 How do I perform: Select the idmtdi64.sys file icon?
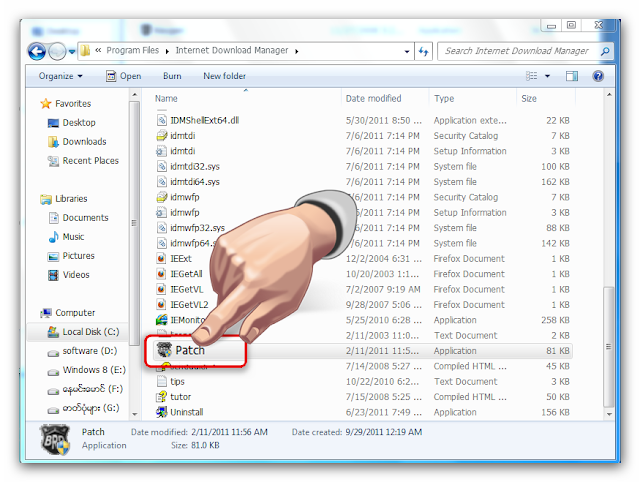[x=162, y=182]
